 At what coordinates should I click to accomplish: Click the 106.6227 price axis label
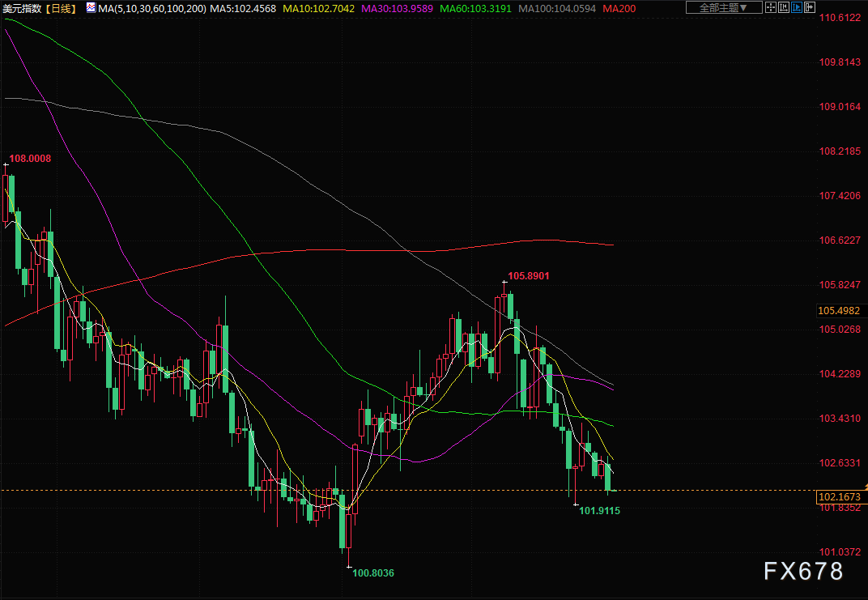click(840, 240)
